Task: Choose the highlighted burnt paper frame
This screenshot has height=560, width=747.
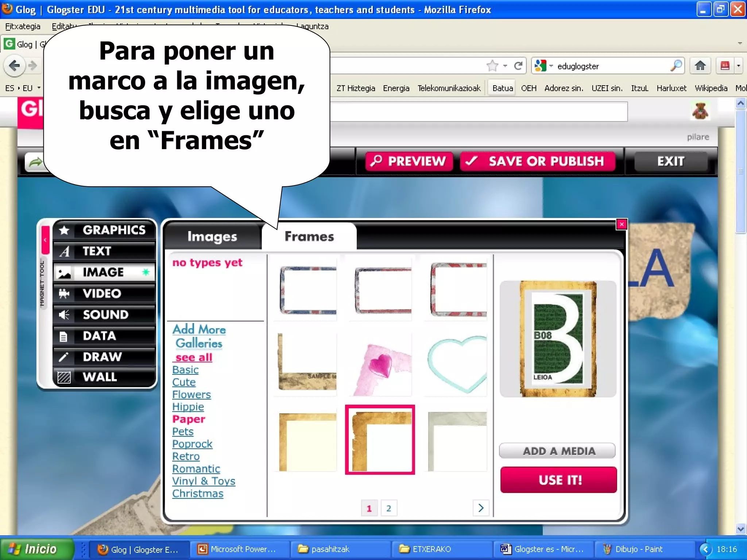Action: click(x=380, y=440)
